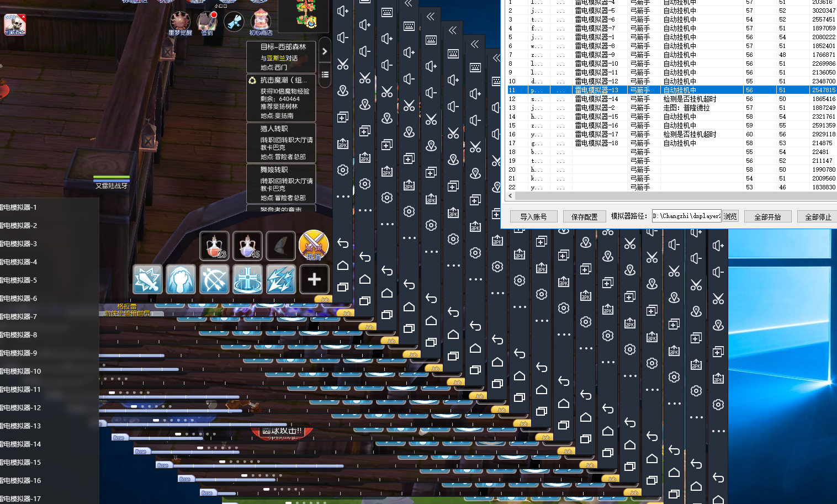Click the character name 又雷陆战牙
Image resolution: width=837 pixels, height=504 pixels.
click(x=112, y=186)
